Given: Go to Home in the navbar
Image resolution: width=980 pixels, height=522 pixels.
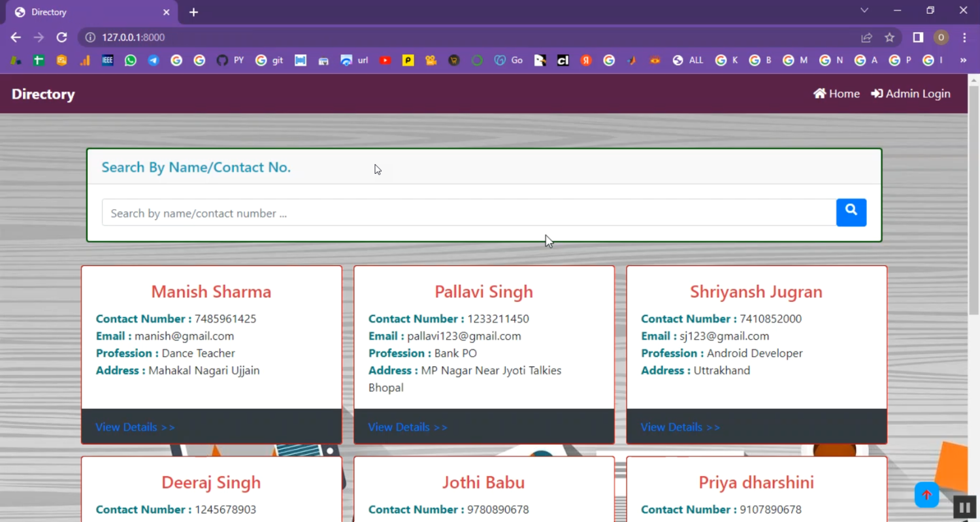Looking at the screenshot, I should 836,93.
